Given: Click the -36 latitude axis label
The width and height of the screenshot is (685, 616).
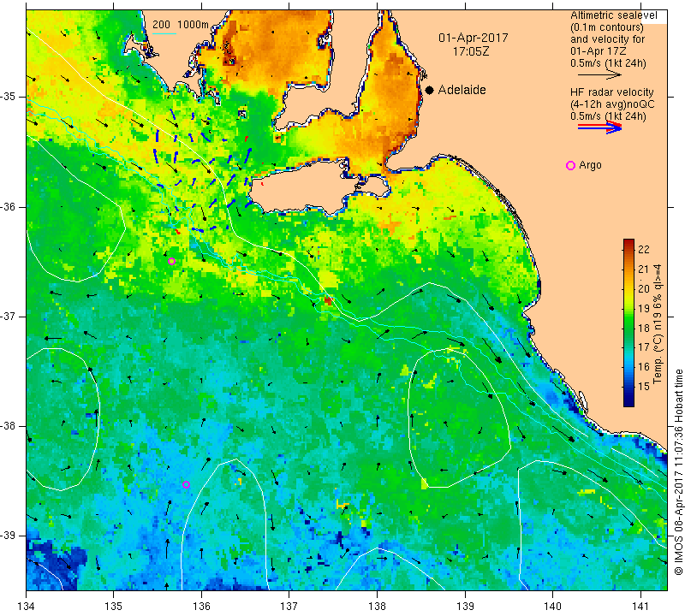Looking at the screenshot, I should 9,206.
